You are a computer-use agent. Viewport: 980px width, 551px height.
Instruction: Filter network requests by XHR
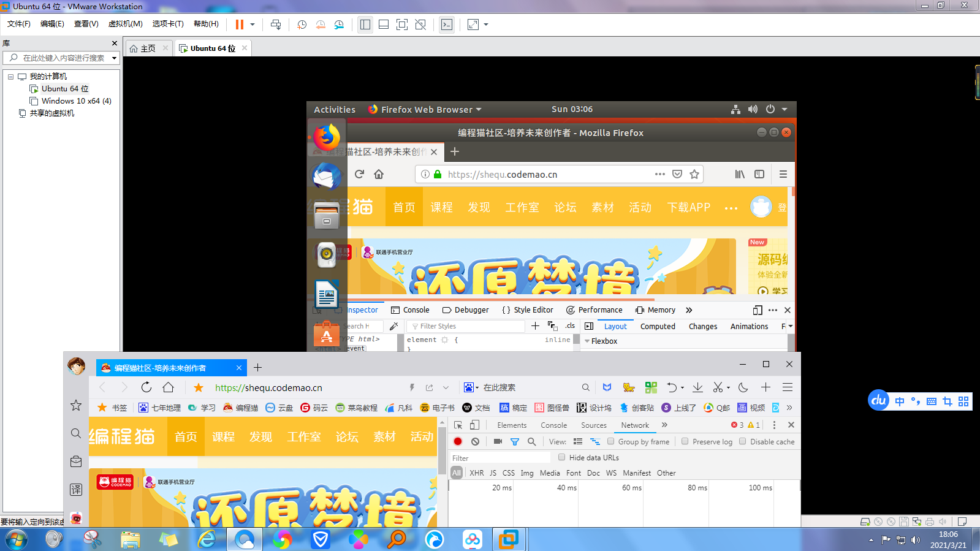pyautogui.click(x=477, y=473)
